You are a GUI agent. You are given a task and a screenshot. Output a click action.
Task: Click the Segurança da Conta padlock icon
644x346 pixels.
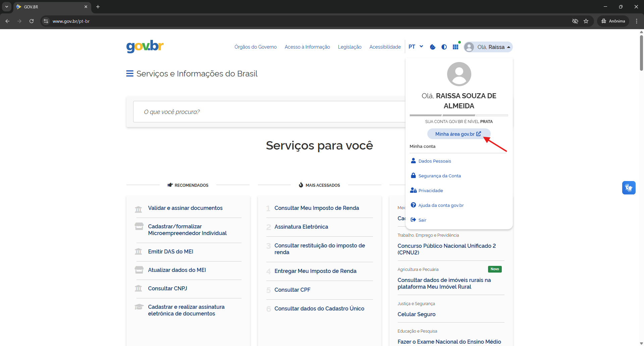(413, 175)
